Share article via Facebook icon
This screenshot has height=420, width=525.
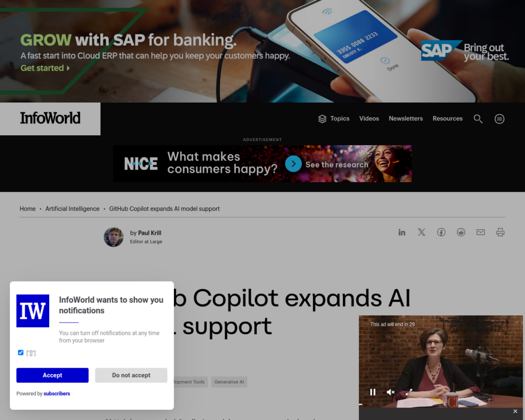point(441,232)
